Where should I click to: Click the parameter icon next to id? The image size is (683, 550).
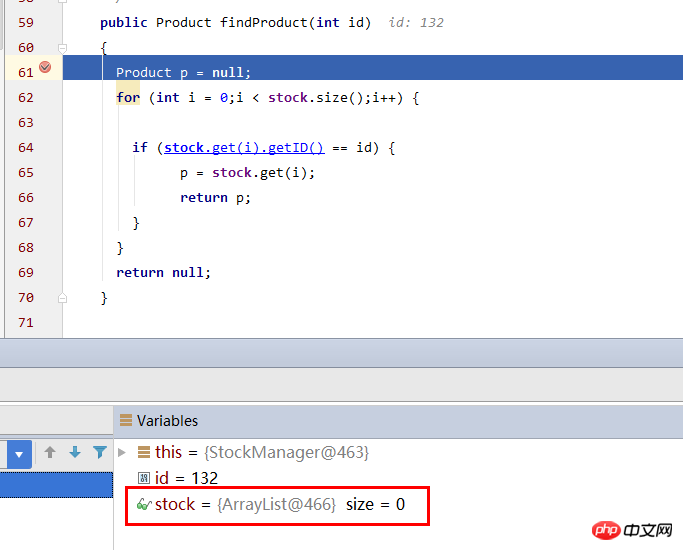pos(144,478)
